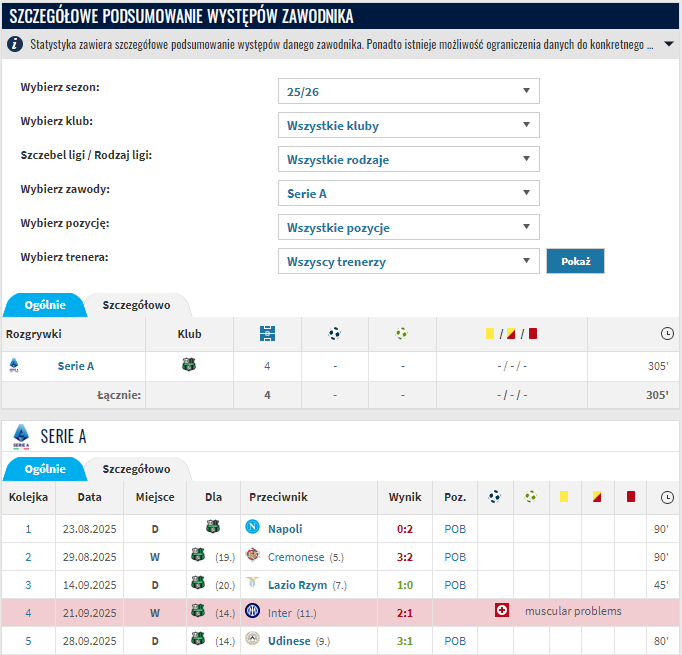
Task: Open the 3:2 result against Cremonese
Action: (405, 557)
